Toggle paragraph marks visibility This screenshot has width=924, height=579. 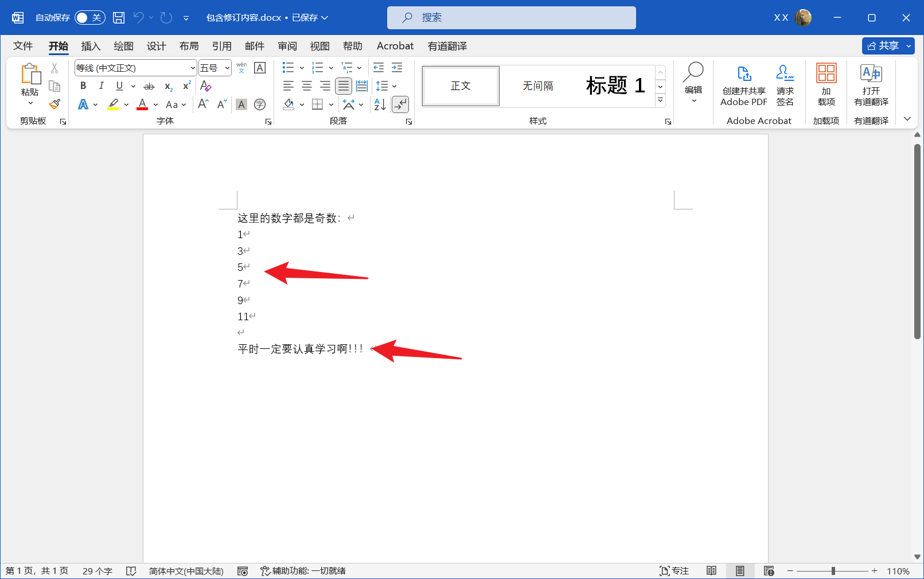(x=400, y=104)
